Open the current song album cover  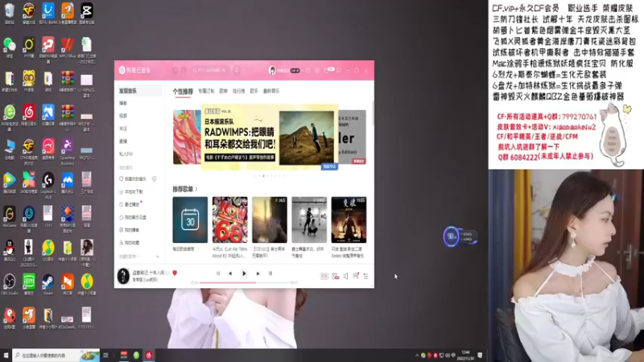point(123,276)
